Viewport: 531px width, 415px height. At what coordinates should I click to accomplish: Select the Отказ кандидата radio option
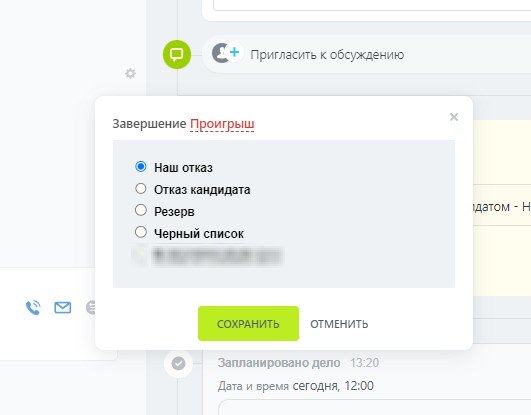[x=141, y=189]
